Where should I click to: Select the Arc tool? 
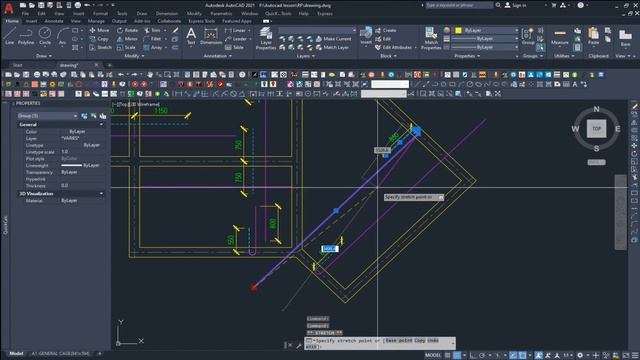pyautogui.click(x=62, y=36)
